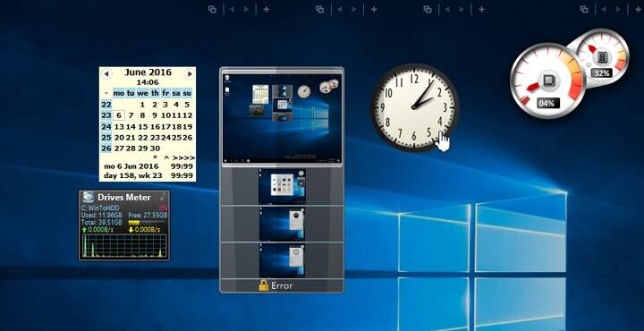Click the first plus button at top
Image resolution: width=644 pixels, height=331 pixels.
point(267,9)
